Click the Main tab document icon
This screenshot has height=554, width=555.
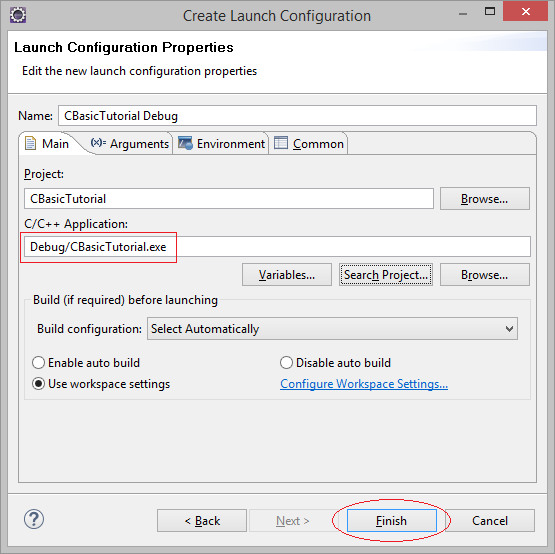point(30,143)
